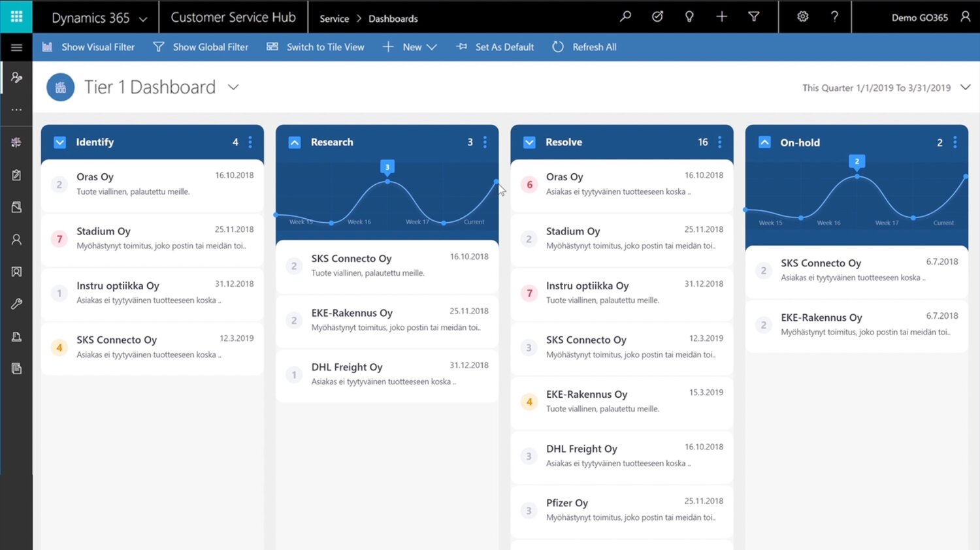Open the second sidebar icon after the ellipsis

pos(16,174)
